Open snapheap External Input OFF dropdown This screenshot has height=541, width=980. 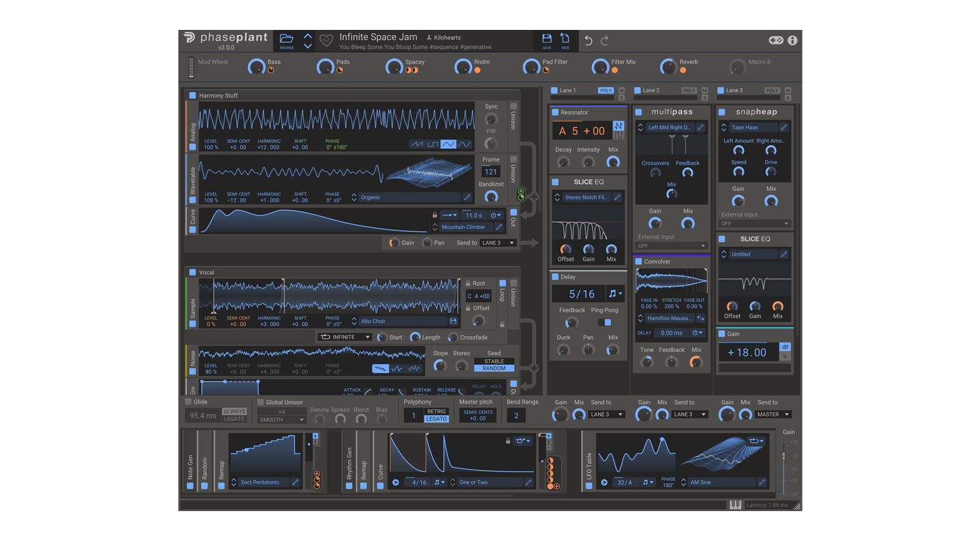click(x=755, y=224)
